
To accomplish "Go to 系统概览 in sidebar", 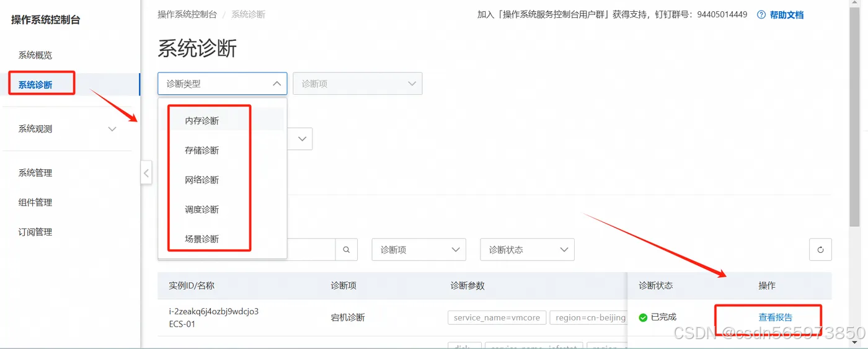I will pyautogui.click(x=35, y=55).
